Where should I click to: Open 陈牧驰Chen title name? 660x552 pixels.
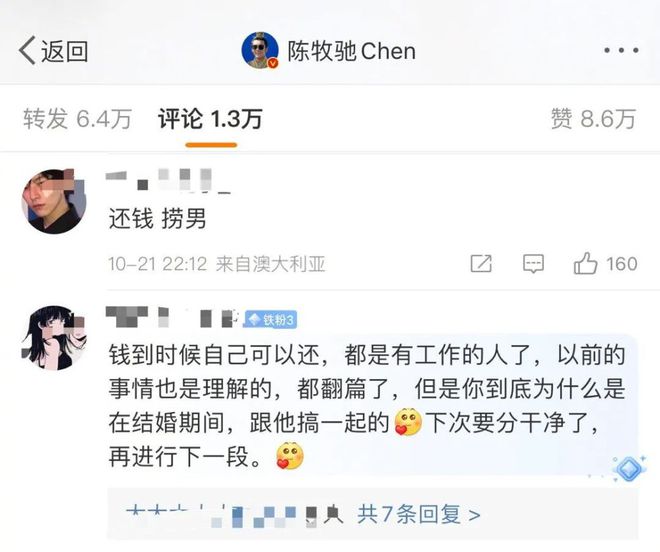point(351,51)
